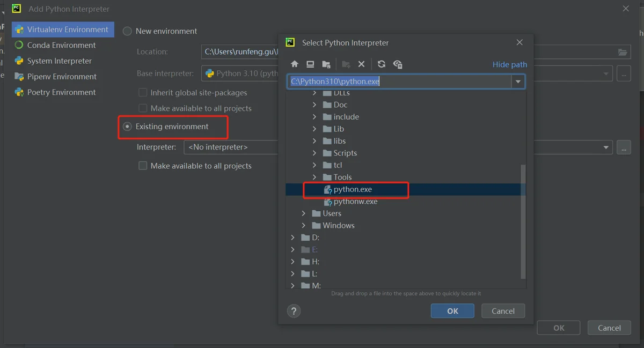Expand the Doc folder arrow

(314, 105)
